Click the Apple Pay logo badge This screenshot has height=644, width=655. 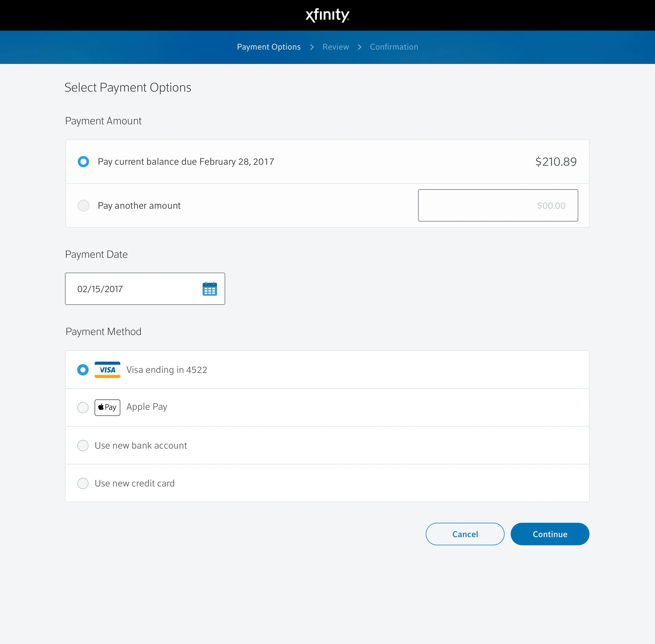coord(107,407)
